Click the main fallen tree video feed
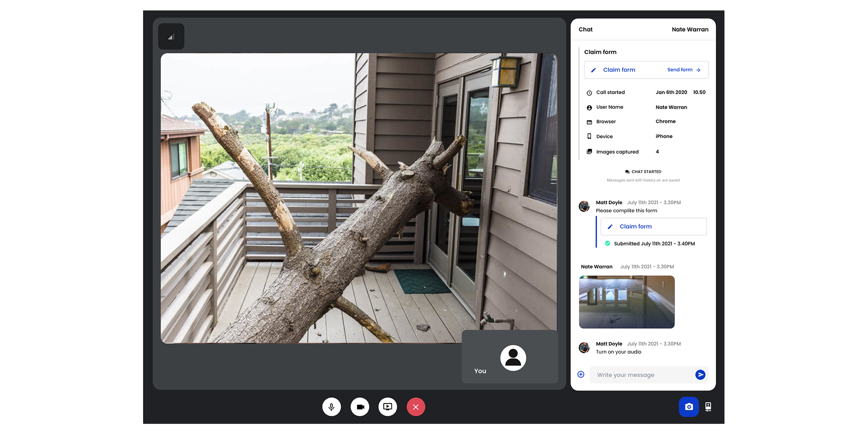The image size is (868, 434). coord(359,198)
